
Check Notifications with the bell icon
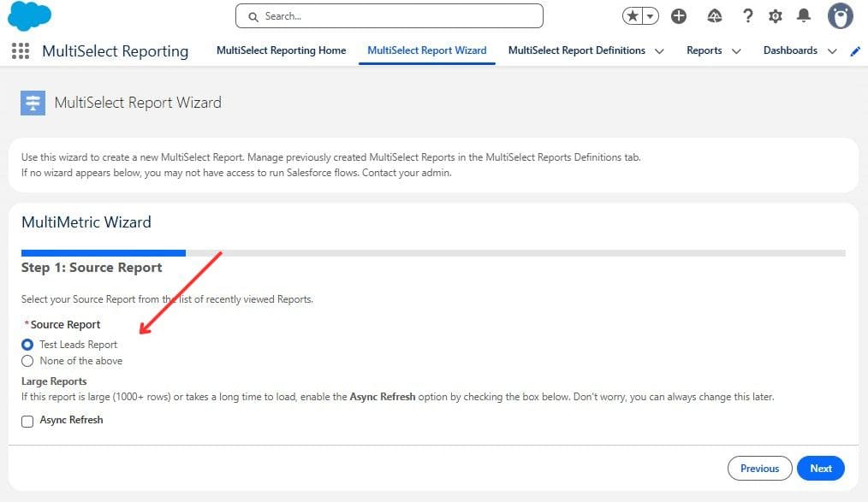[x=801, y=15]
